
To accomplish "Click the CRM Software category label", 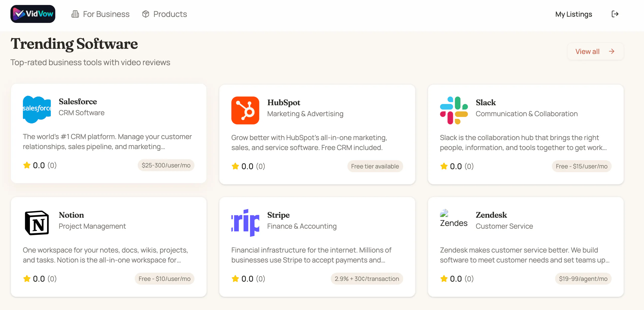I will (81, 113).
